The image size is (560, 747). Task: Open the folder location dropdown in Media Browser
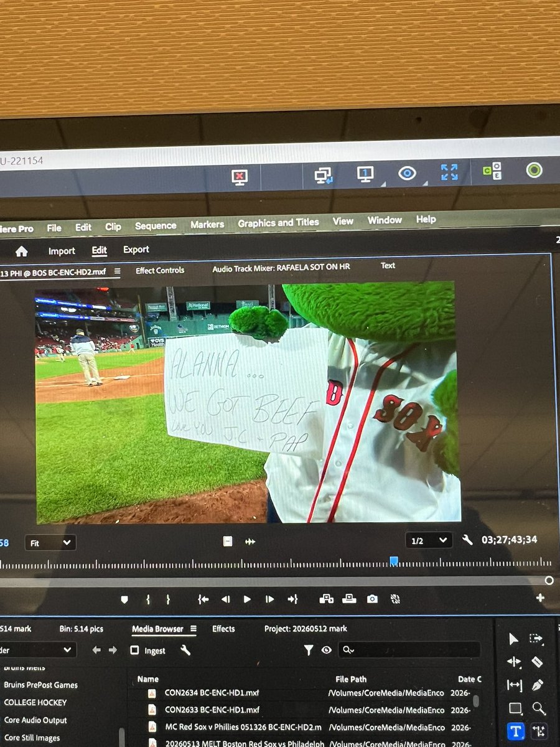[39, 651]
